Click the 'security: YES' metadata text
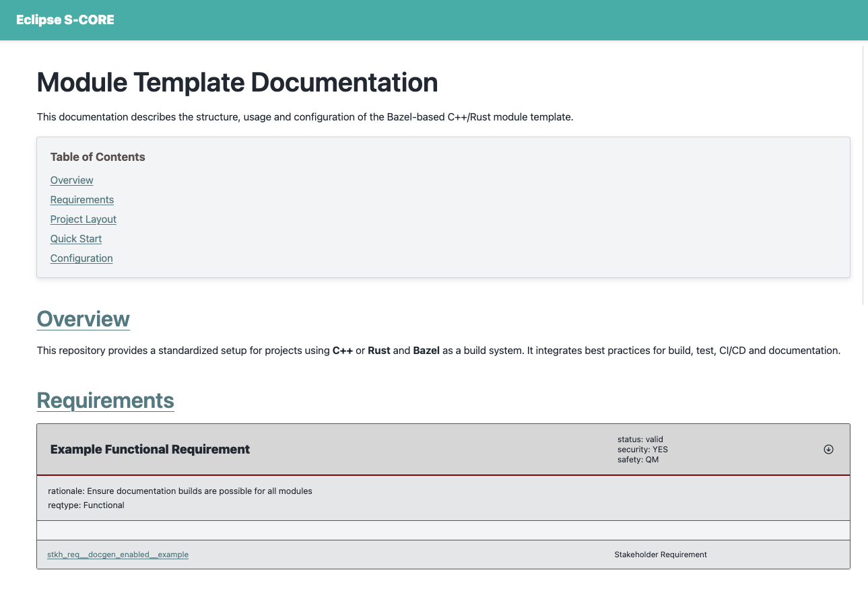 coord(642,450)
